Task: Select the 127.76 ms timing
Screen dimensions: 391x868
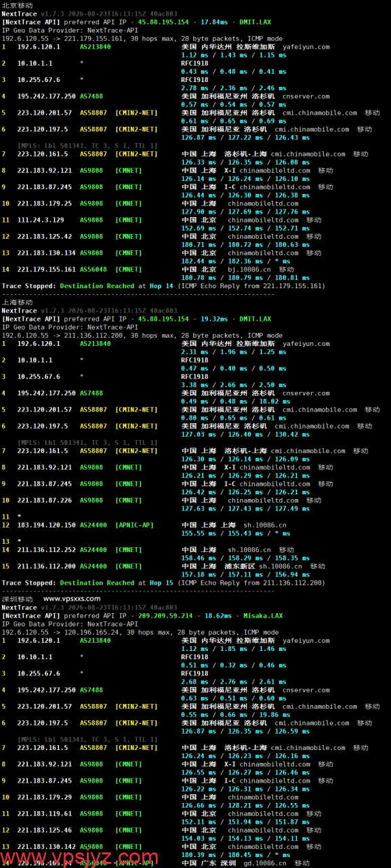Action: (x=293, y=212)
